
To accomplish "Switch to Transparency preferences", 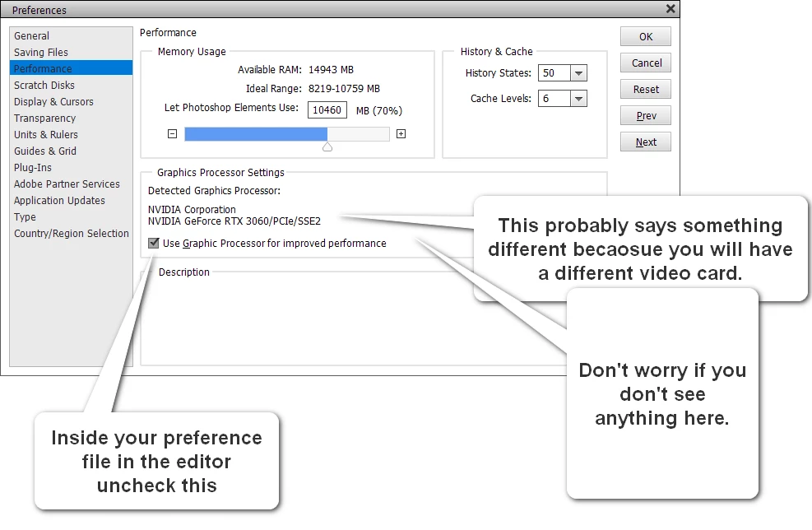I will pos(71,119).
